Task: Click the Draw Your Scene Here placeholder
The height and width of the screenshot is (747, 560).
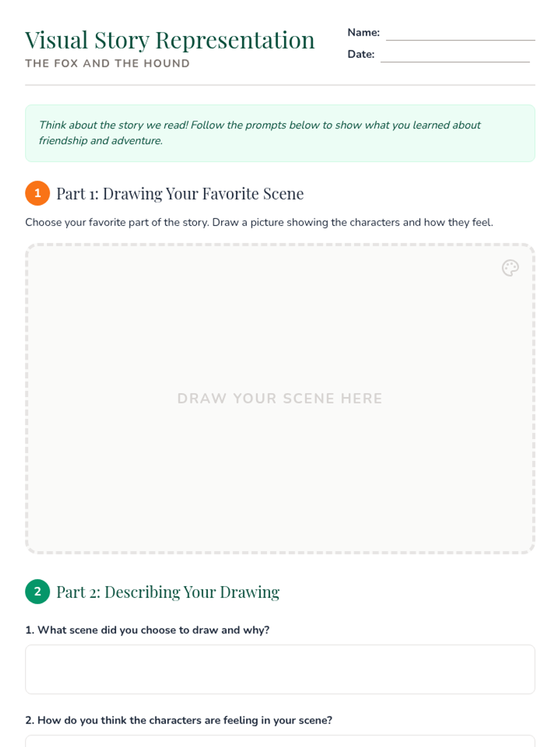Action: (x=280, y=398)
